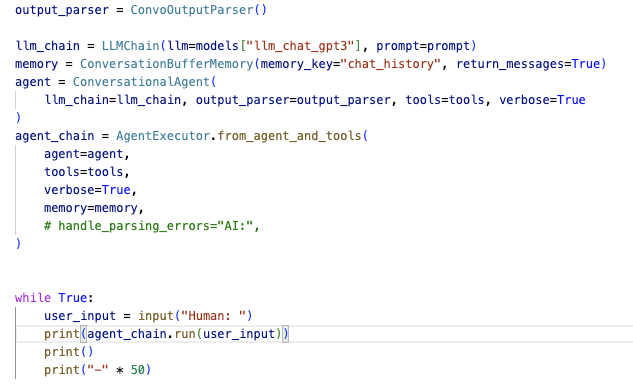
Task: Click the number 50 in print
Action: coord(138,370)
